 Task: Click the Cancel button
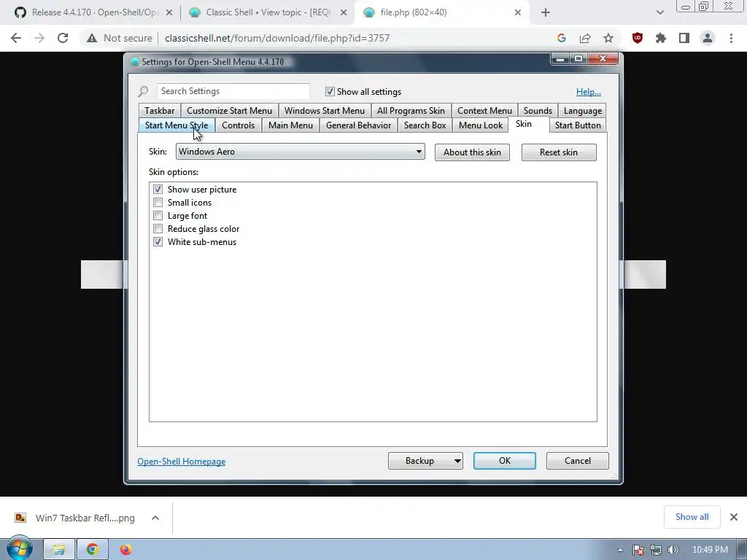[578, 461]
